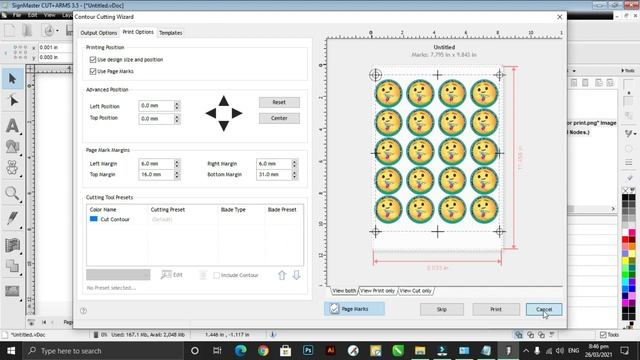
Task: Toggle Use Page Marks checkbox
Action: pos(93,71)
